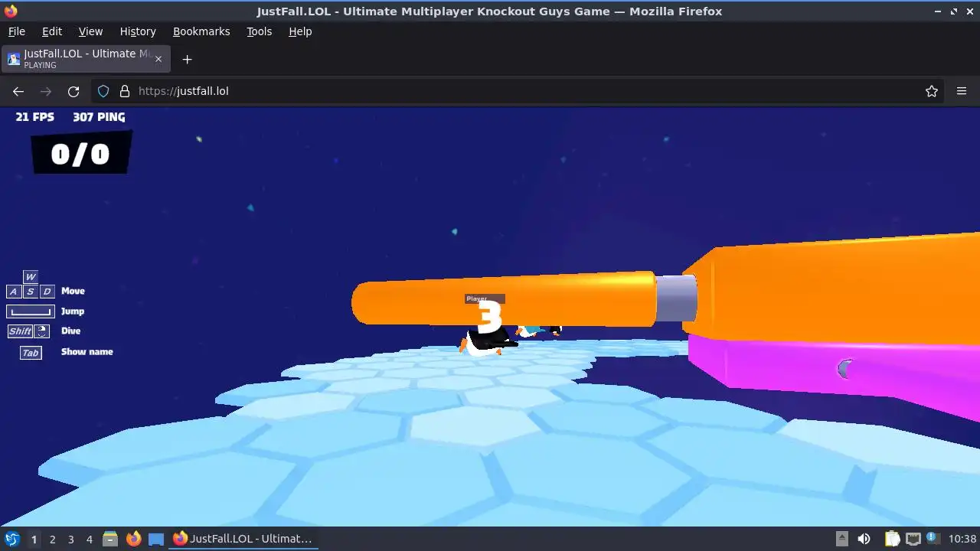Click the greyed forward navigation arrow
980x551 pixels.
pos(46,91)
